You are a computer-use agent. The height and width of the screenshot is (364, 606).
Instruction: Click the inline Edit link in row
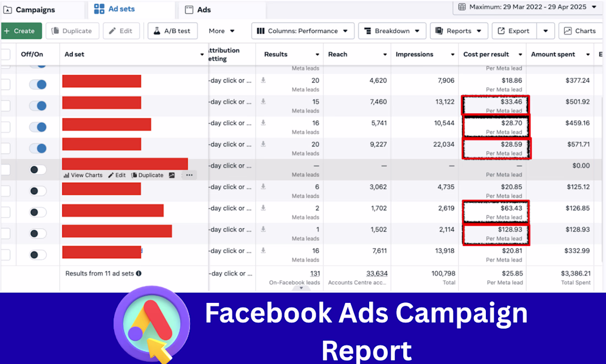(x=117, y=175)
